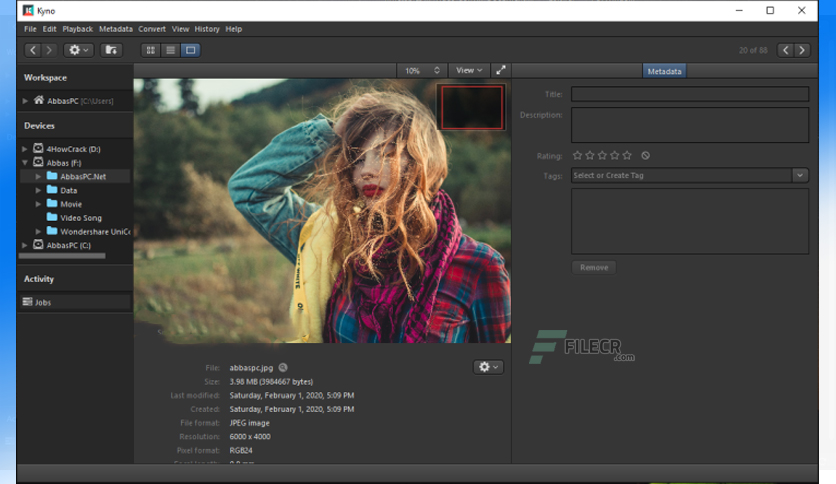The width and height of the screenshot is (836, 484).
Task: Expand the AbbasPC (C:) drive
Action: click(25, 245)
